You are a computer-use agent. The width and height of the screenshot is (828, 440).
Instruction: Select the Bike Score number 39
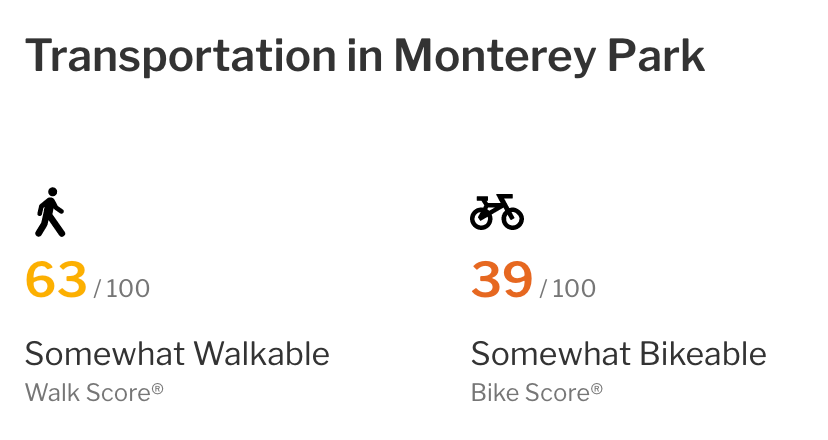[x=502, y=280]
